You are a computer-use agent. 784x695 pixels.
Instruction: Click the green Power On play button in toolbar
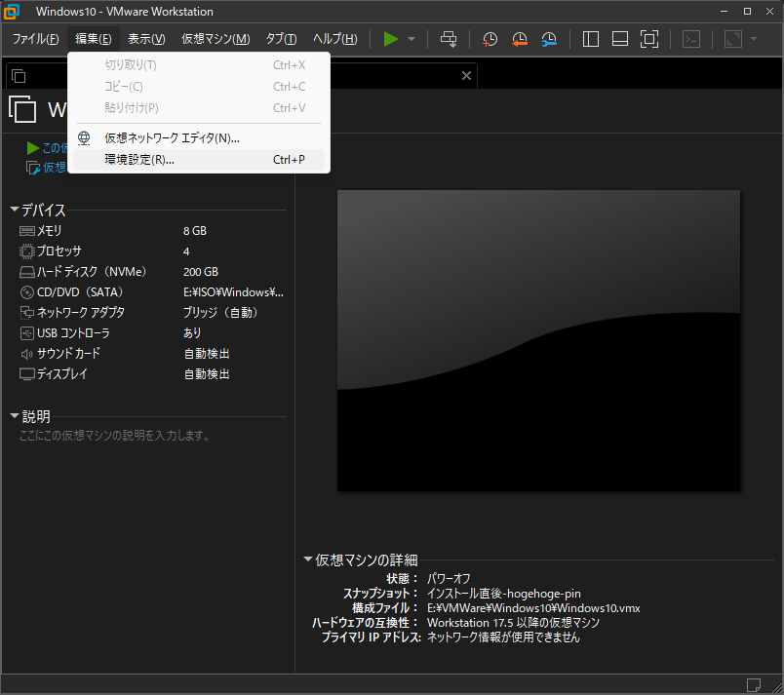tap(390, 39)
